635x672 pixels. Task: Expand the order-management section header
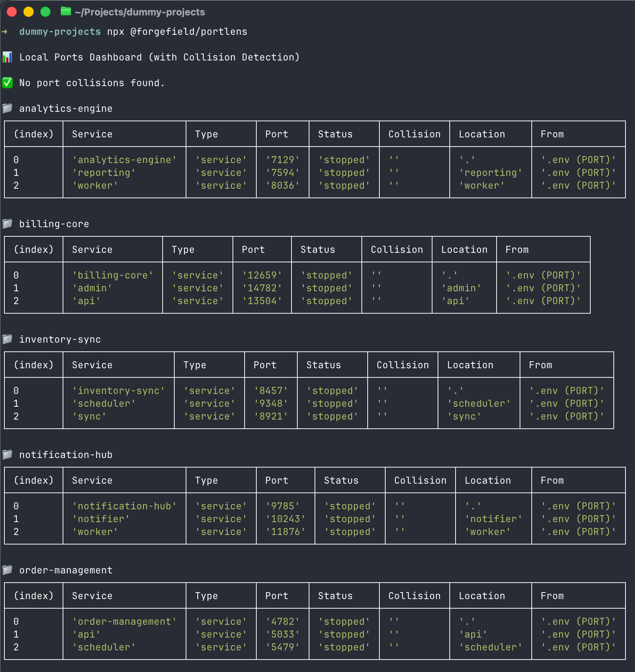[x=66, y=570]
